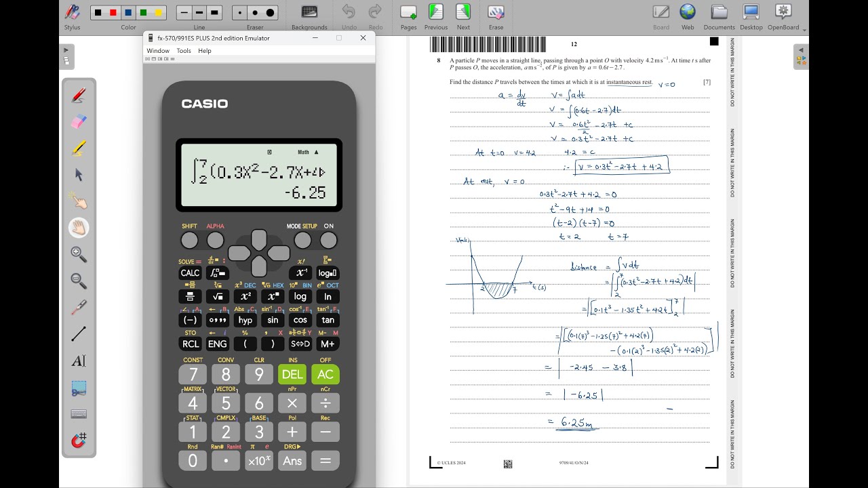Open the Tools menu in the emulator

pos(184,51)
